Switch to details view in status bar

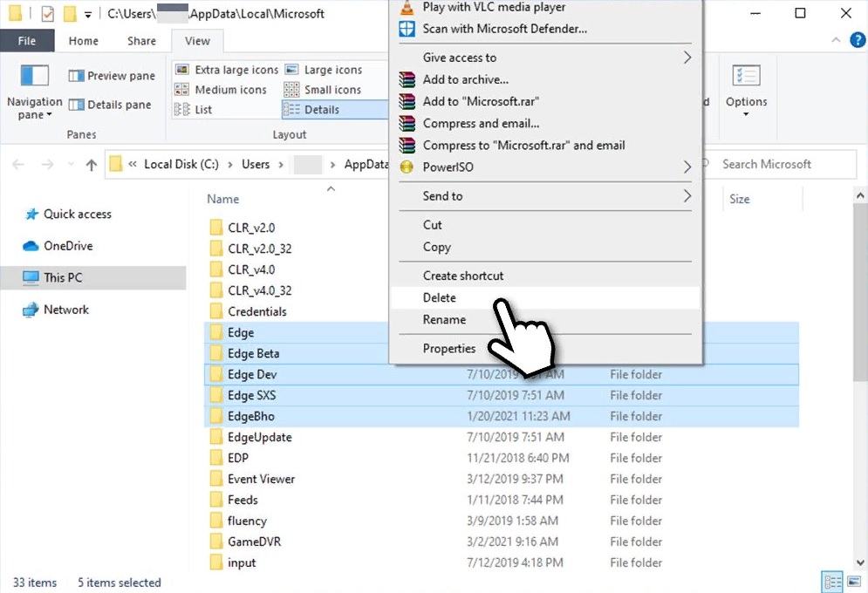tap(832, 582)
